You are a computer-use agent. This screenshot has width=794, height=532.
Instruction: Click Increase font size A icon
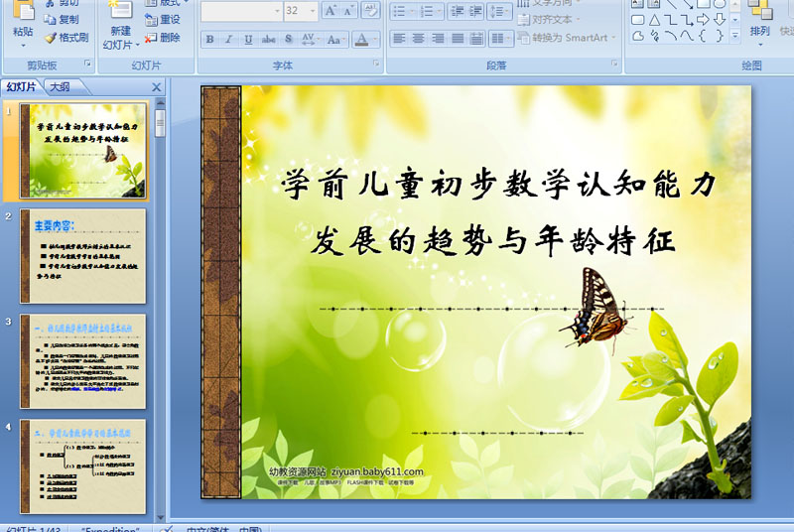pyautogui.click(x=331, y=11)
